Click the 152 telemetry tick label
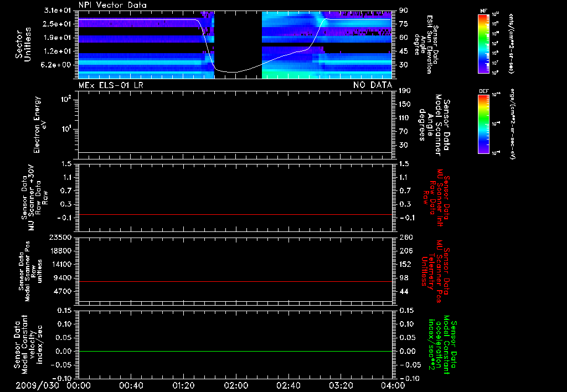This screenshot has width=567, height=392. (x=405, y=264)
